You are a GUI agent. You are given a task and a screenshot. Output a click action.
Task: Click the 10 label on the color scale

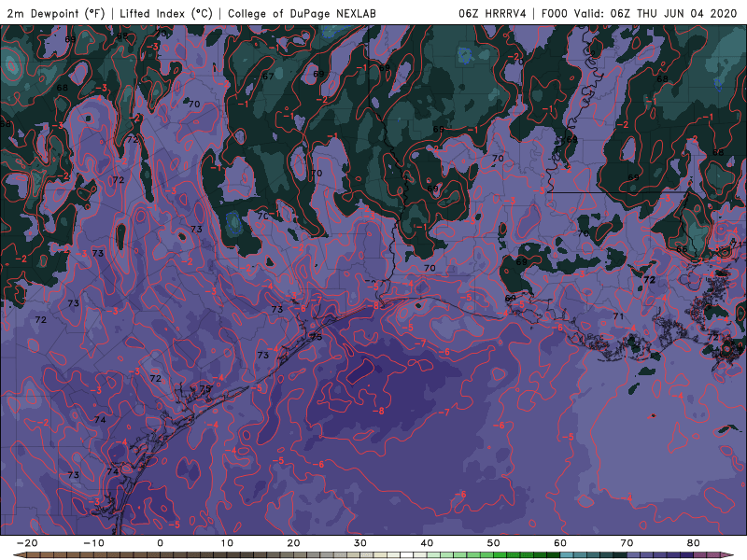click(x=227, y=543)
